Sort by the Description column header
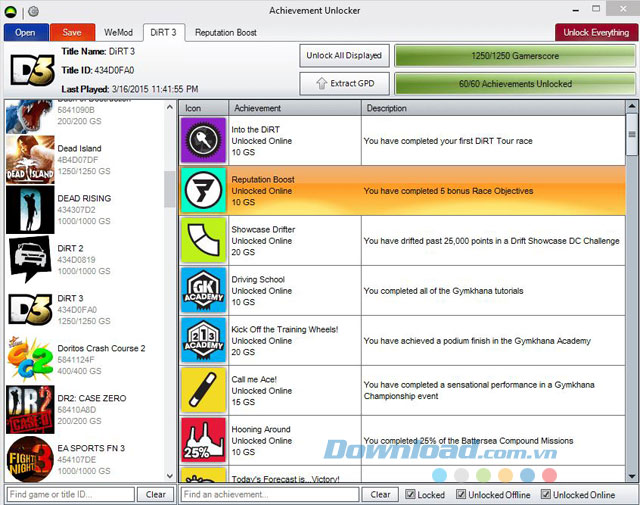 [x=493, y=108]
